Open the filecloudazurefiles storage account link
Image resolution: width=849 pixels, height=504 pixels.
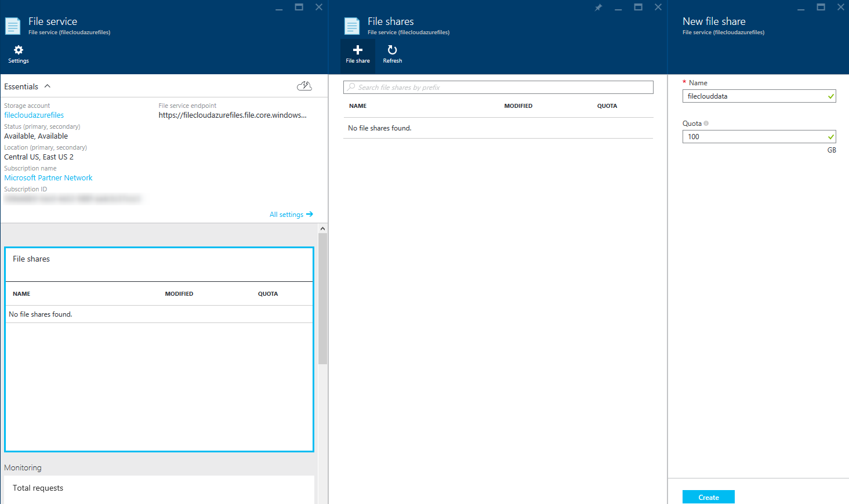coord(34,115)
